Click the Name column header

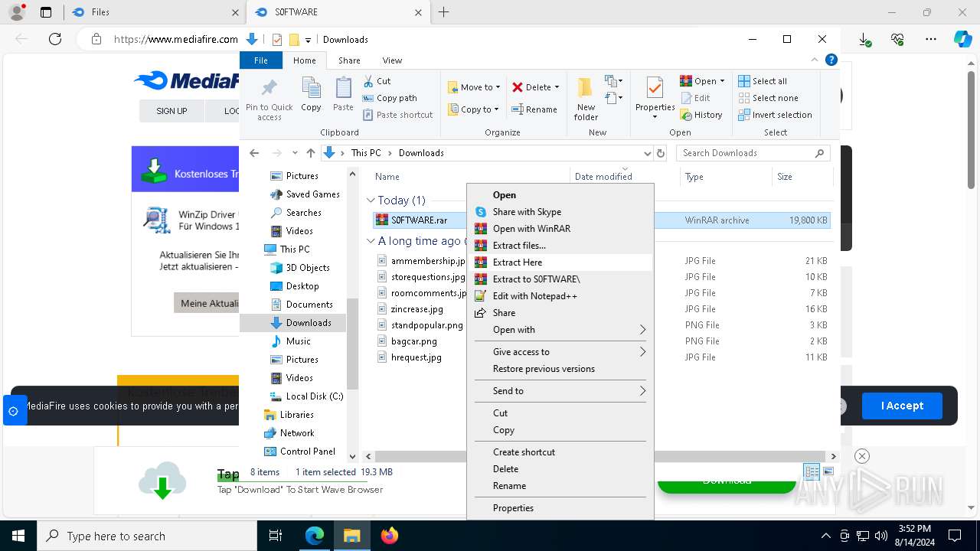click(x=387, y=177)
